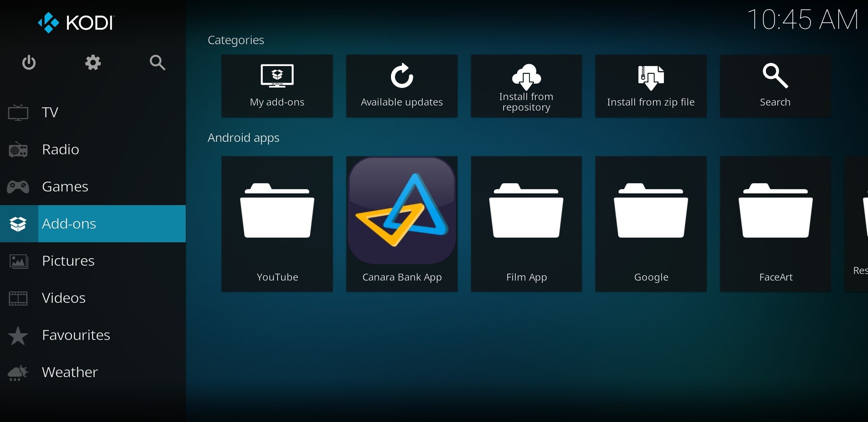Navigate to the TV section
868x422 pixels.
pos(49,112)
